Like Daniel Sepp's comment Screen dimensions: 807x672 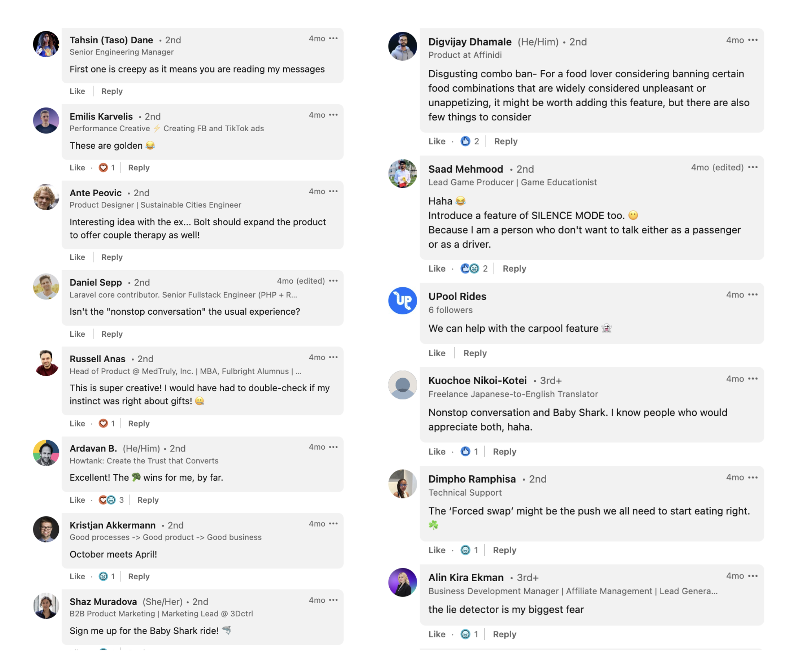77,334
